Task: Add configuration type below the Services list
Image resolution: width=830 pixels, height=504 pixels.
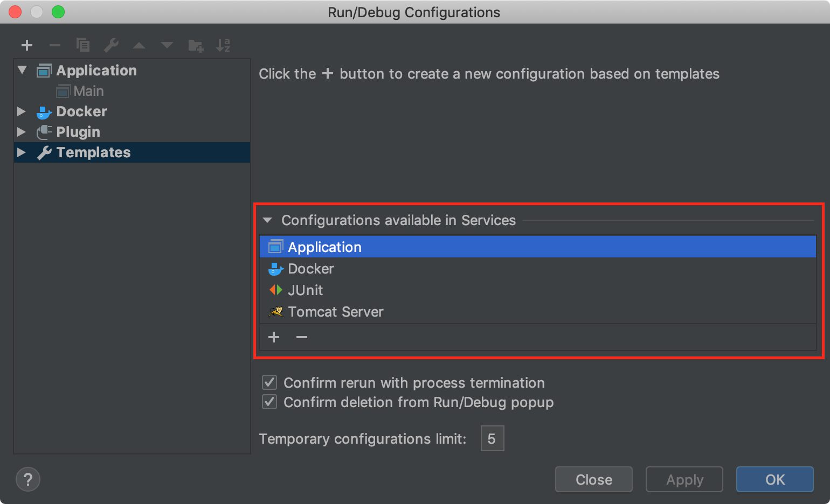Action: [274, 337]
